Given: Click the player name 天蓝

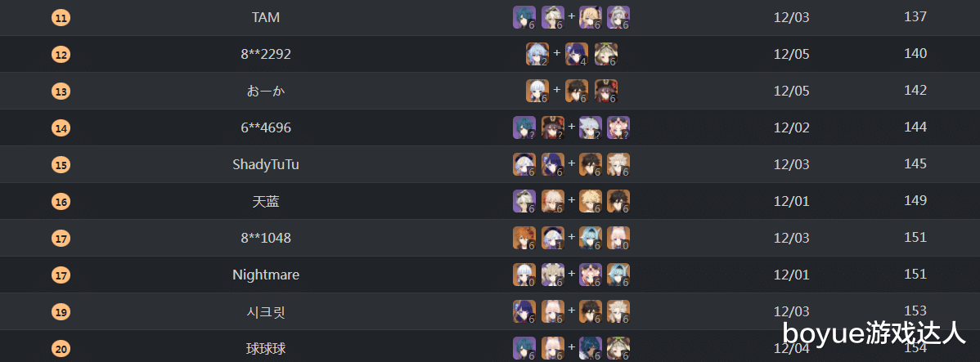Looking at the screenshot, I should (x=266, y=201).
